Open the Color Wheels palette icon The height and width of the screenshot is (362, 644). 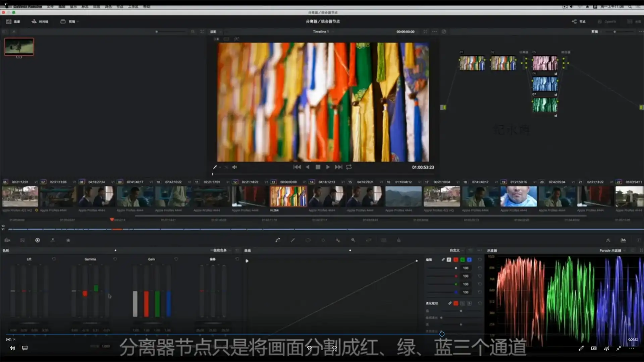[38, 240]
